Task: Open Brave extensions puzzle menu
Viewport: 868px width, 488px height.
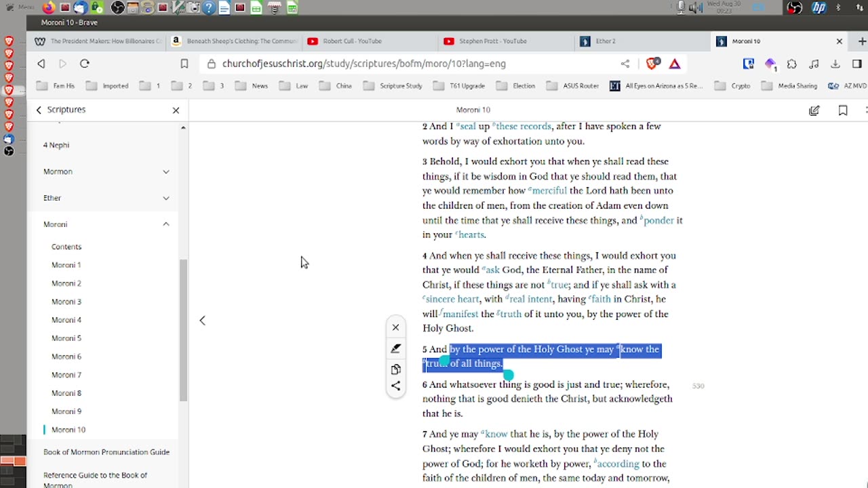Action: click(x=792, y=64)
